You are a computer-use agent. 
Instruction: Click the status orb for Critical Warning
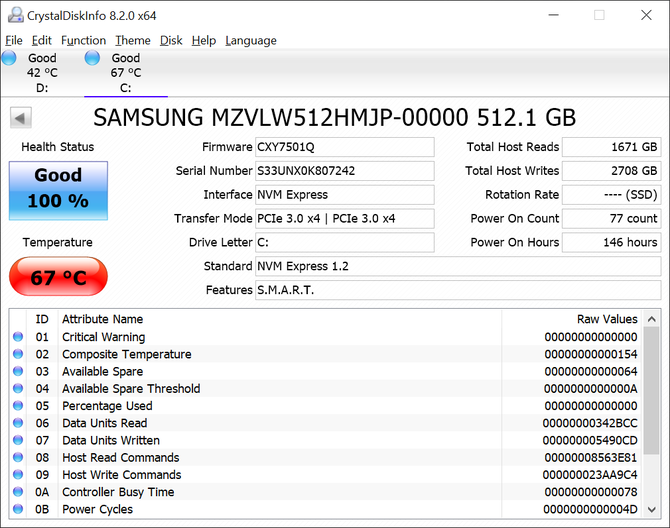18,337
